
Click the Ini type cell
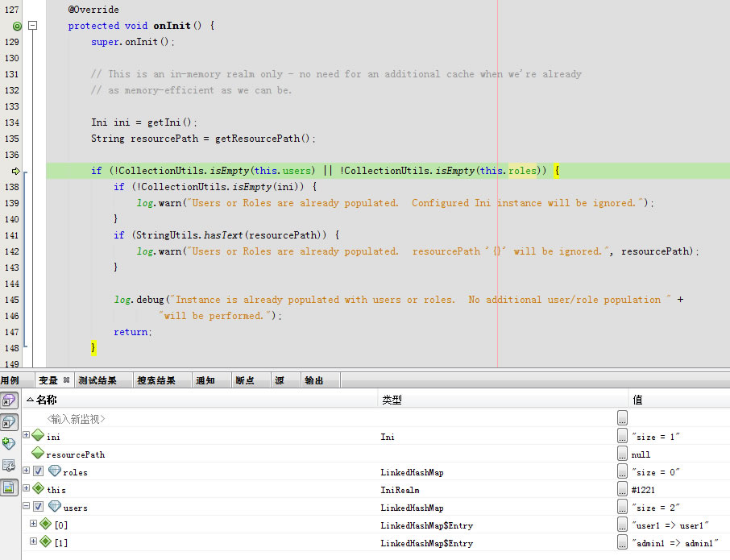pyautogui.click(x=388, y=437)
